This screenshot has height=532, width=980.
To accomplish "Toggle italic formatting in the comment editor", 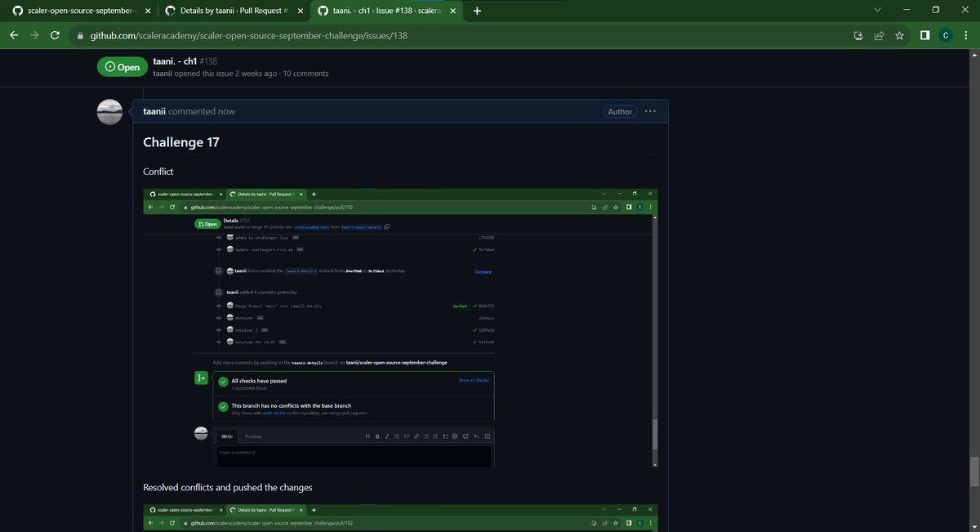I will click(x=387, y=436).
